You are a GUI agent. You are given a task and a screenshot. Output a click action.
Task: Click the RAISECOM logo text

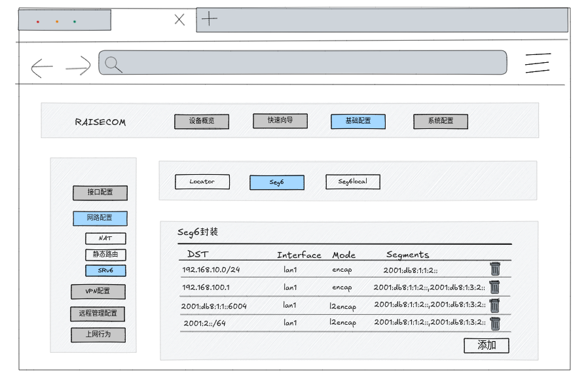click(100, 122)
